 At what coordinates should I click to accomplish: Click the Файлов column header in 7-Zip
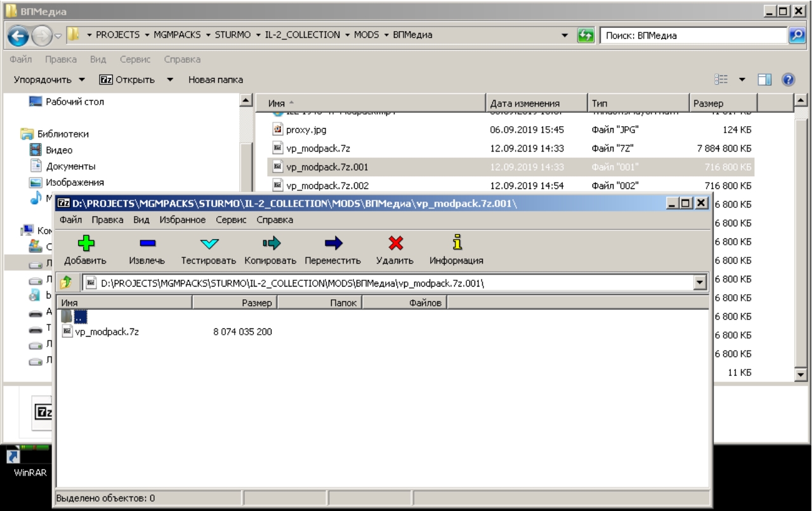405,304
